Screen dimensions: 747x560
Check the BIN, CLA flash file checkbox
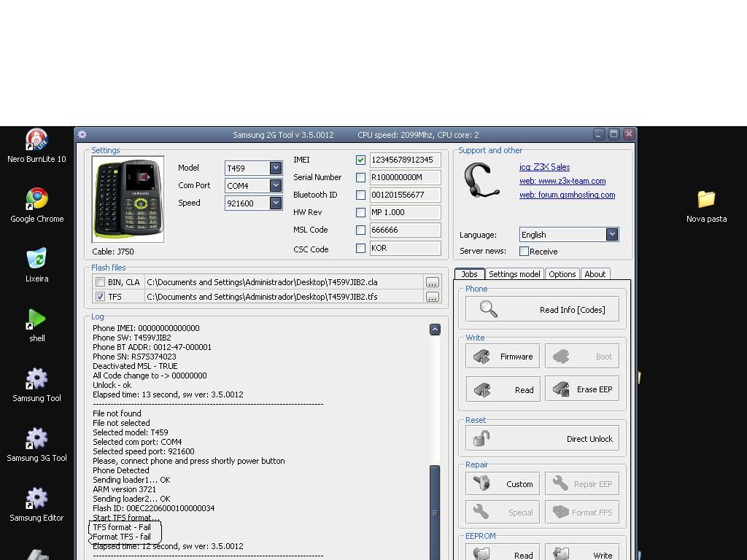pos(100,282)
